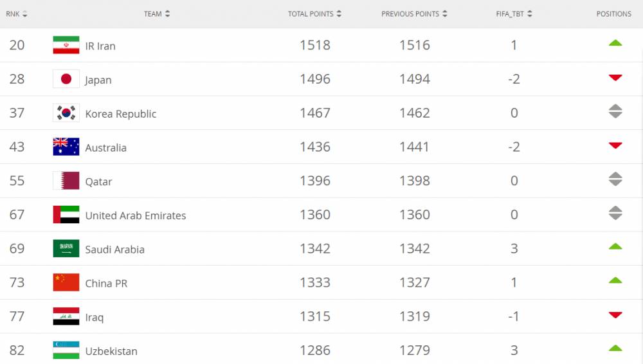Click the China PR flag icon
The height and width of the screenshot is (364, 643).
pyautogui.click(x=66, y=282)
